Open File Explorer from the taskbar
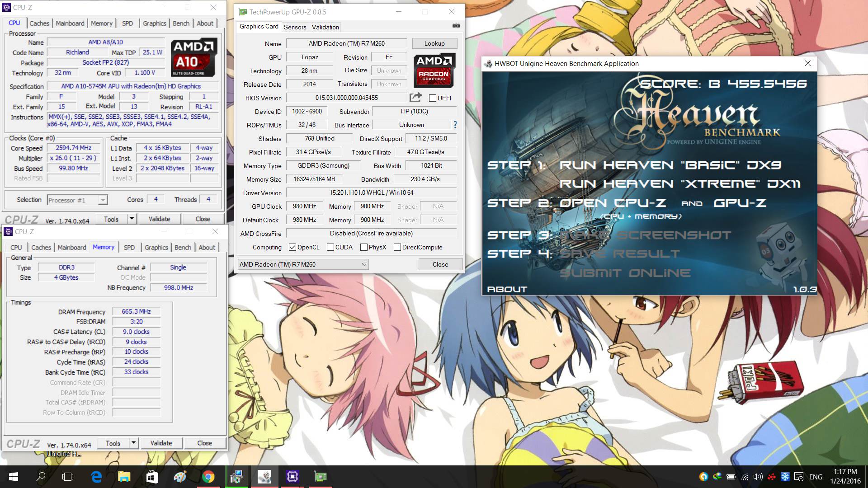868x488 pixels. pyautogui.click(x=124, y=477)
